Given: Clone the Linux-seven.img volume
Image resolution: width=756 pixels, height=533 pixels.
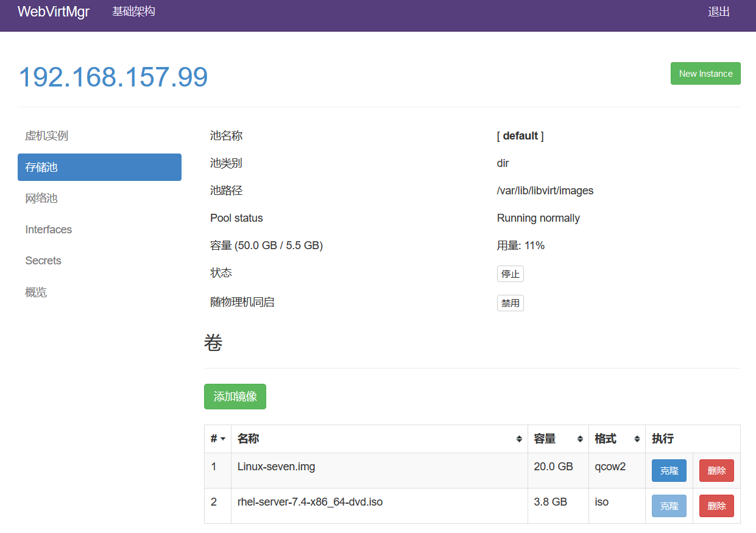Looking at the screenshot, I should click(669, 471).
